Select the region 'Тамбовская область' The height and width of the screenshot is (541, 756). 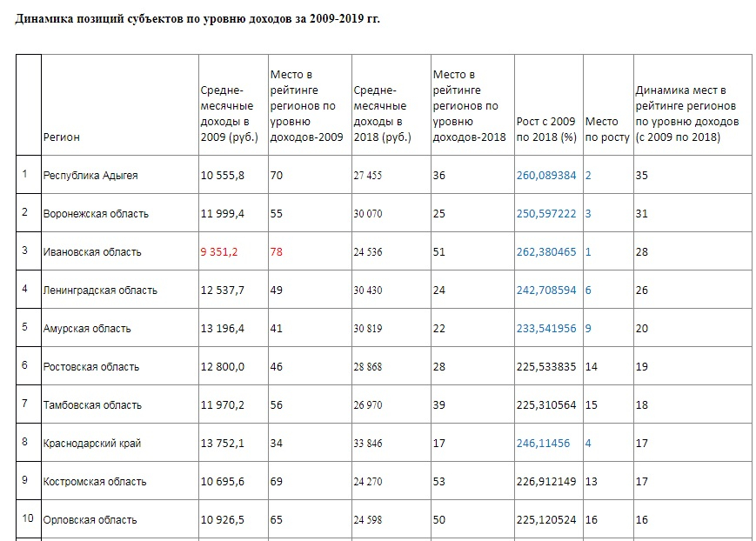point(92,405)
